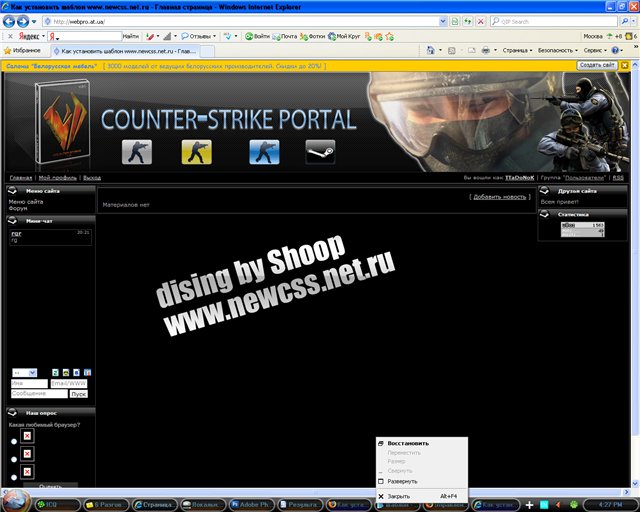Open the Безопасность command bar menu
This screenshot has height=512, width=640.
pos(558,51)
